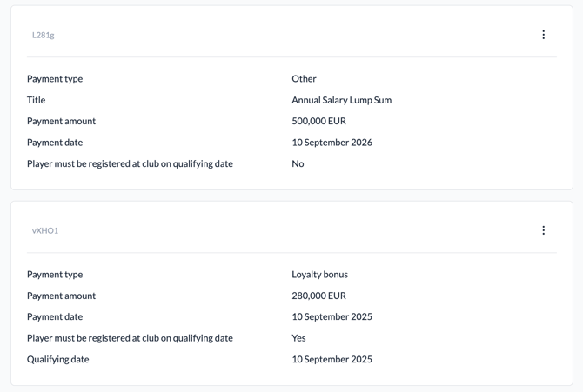The image size is (583, 392).
Task: Click the Qualifying date value in vXHO1
Action: tap(332, 359)
